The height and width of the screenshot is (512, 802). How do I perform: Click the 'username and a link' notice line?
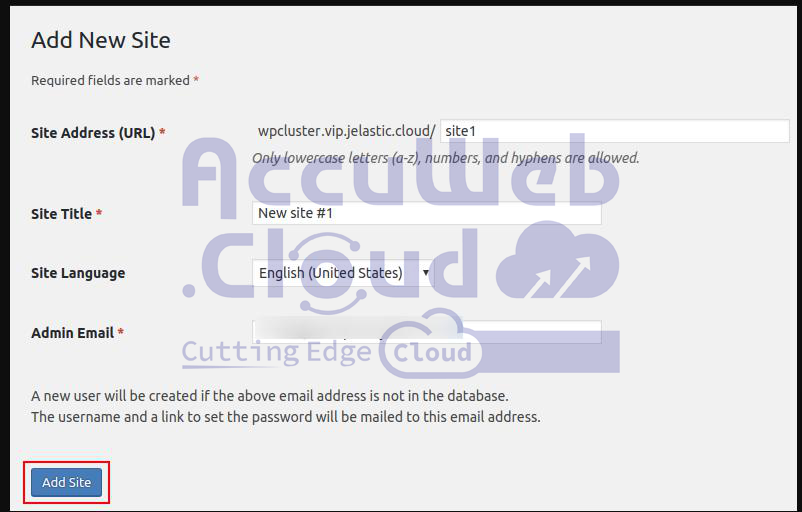tap(285, 416)
